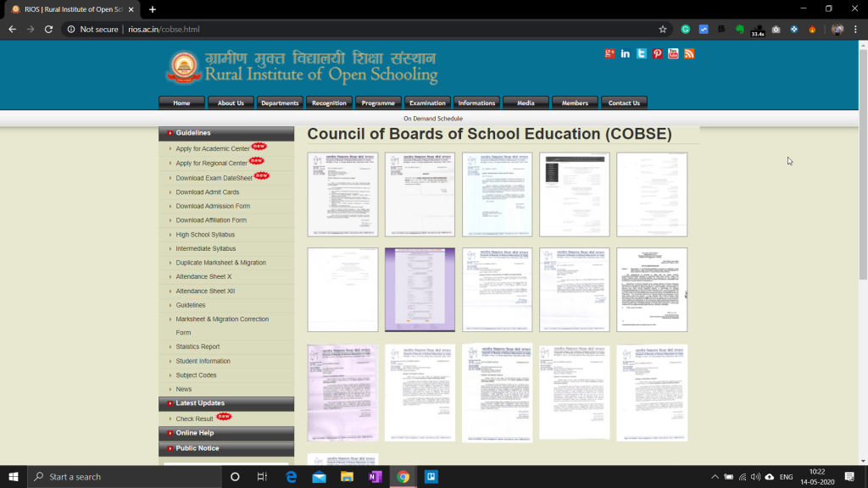Viewport: 868px width, 488px height.
Task: Expand the Latest Updates section header
Action: point(226,403)
